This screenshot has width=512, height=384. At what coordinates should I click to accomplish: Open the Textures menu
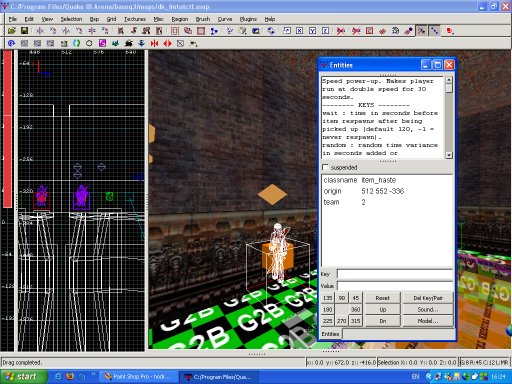pyautogui.click(x=135, y=19)
